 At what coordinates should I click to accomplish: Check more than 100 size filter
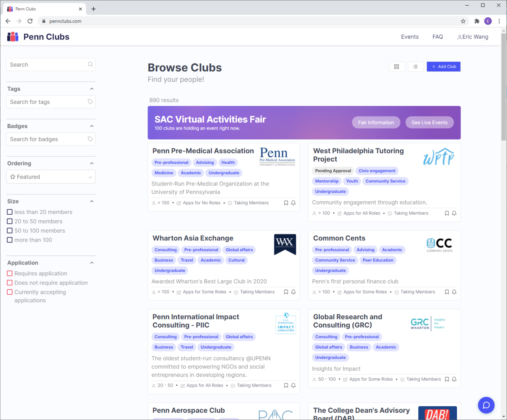pyautogui.click(x=10, y=240)
